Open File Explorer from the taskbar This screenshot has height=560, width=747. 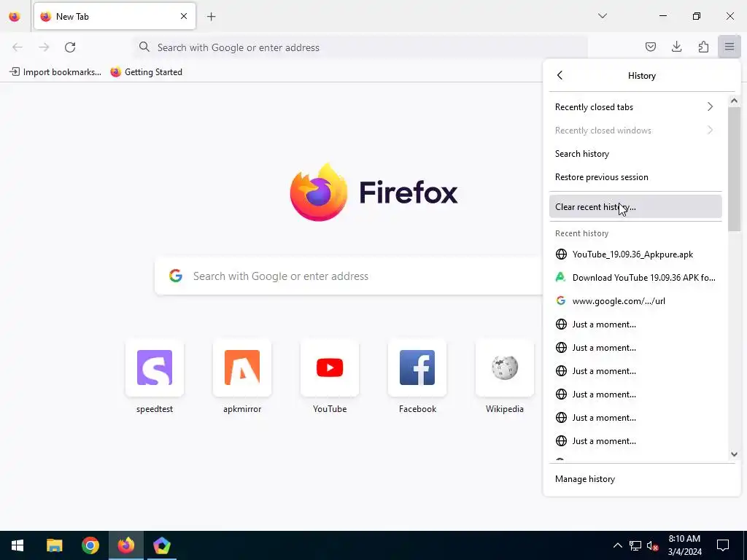(x=54, y=545)
